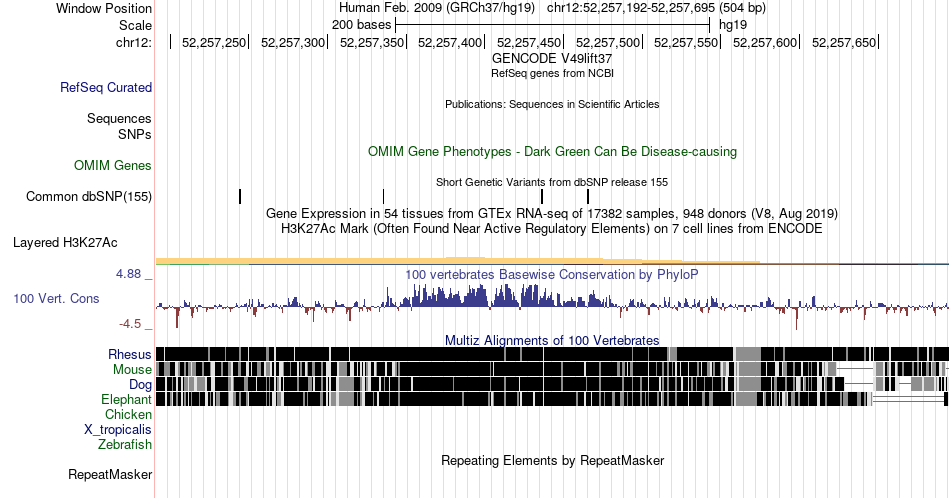The width and height of the screenshot is (950, 498).
Task: Click the Human Feb. 2009 (GRCh37/hg19) text
Action: point(437,8)
